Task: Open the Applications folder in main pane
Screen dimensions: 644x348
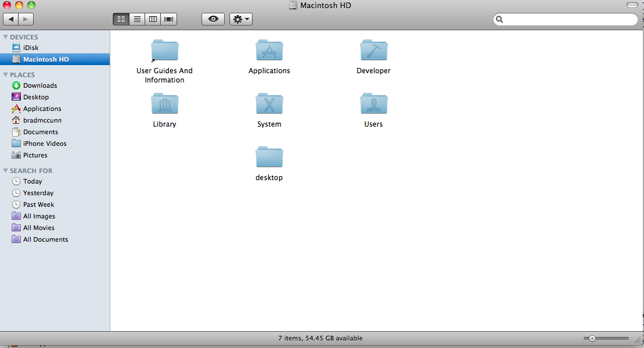Action: click(x=269, y=51)
